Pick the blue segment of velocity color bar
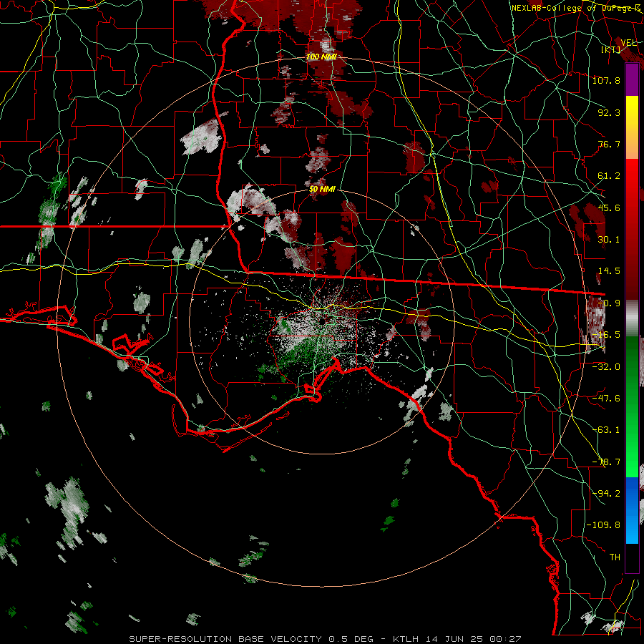The height and width of the screenshot is (644, 644). click(632, 510)
